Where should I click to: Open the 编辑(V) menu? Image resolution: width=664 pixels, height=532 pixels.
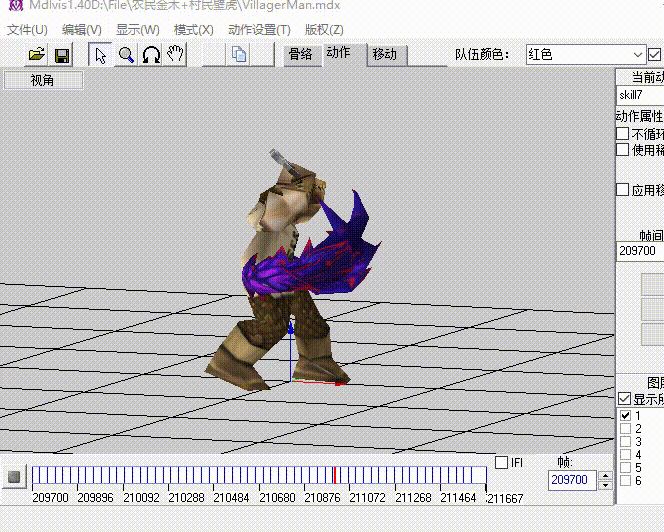tap(82, 30)
